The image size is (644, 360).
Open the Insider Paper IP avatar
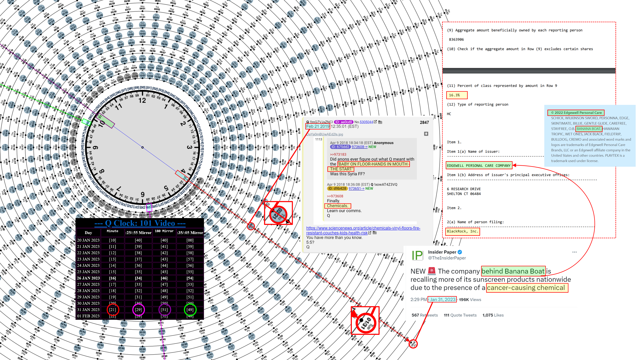click(417, 255)
